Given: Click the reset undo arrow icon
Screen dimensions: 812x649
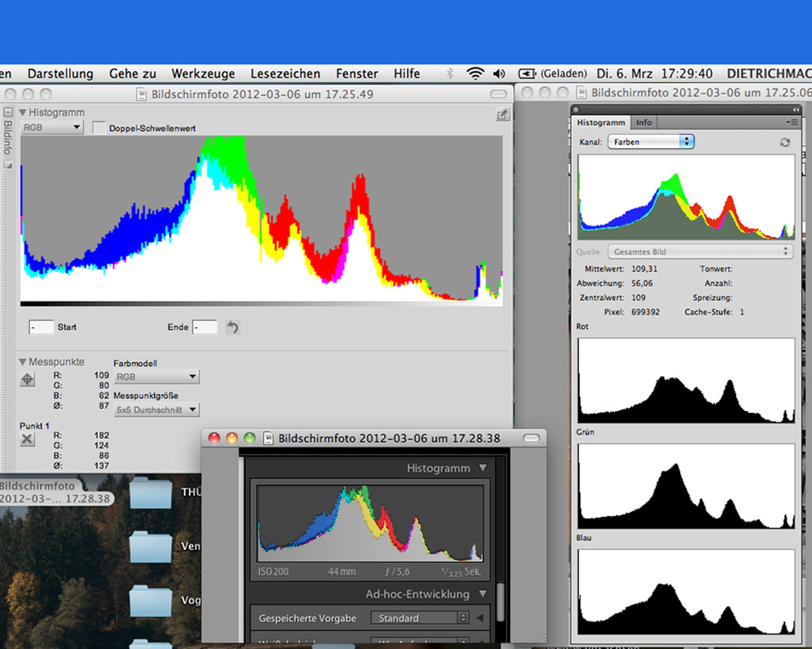Looking at the screenshot, I should [232, 327].
